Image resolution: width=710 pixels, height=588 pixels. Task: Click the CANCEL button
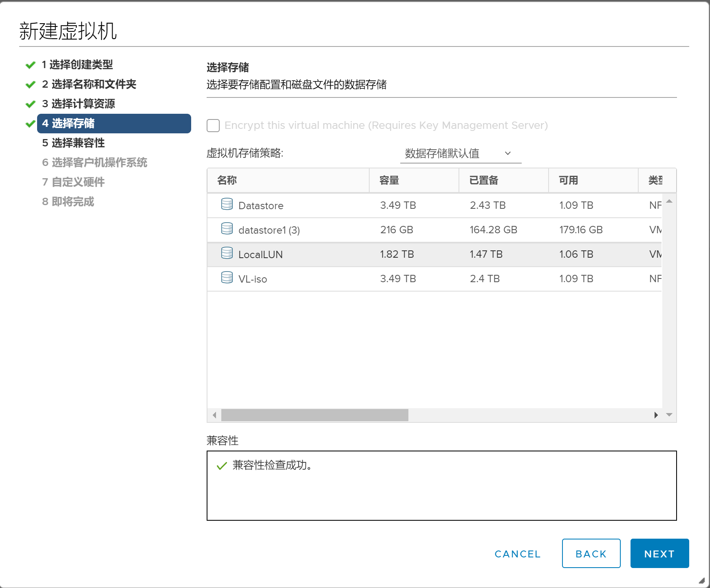[518, 554]
